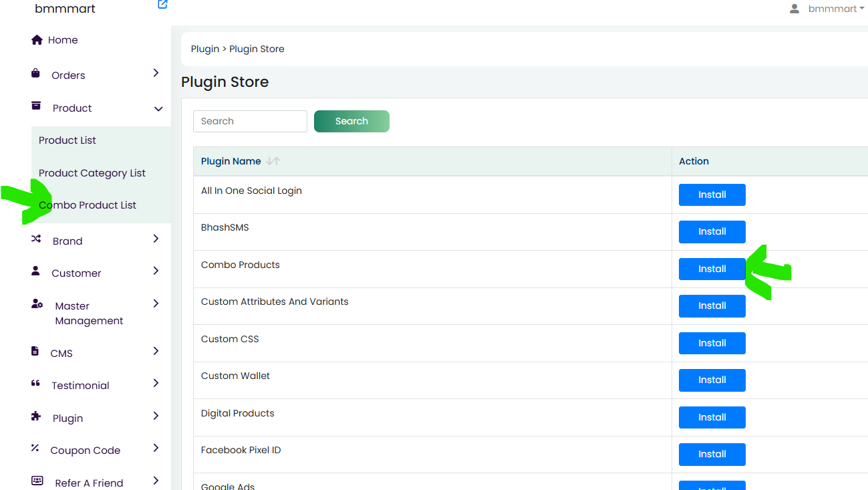This screenshot has height=490, width=868.
Task: Install the Digital Products plugin
Action: (x=712, y=417)
